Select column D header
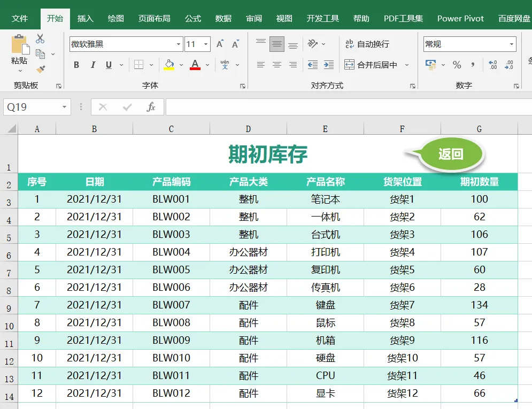Viewport: 532px width, 409px height. point(249,129)
